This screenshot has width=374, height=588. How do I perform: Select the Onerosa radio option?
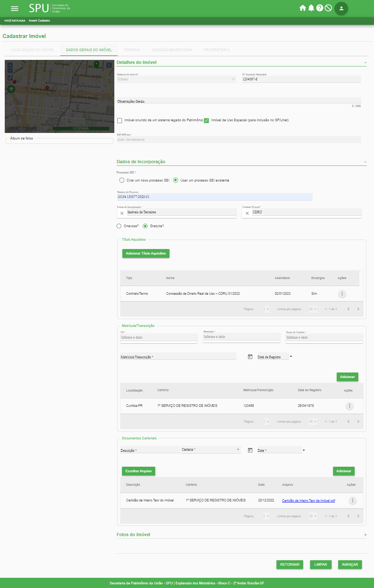pyautogui.click(x=119, y=226)
